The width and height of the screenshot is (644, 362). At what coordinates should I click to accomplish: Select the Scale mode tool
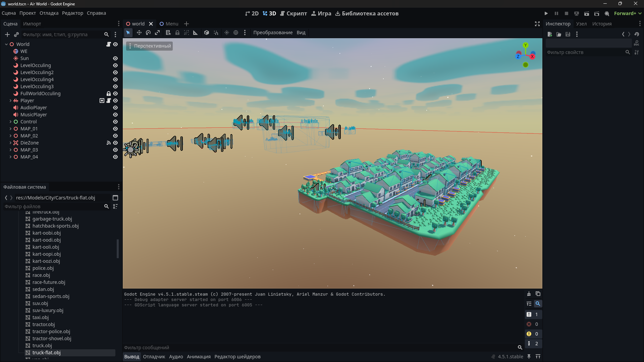(157, 33)
